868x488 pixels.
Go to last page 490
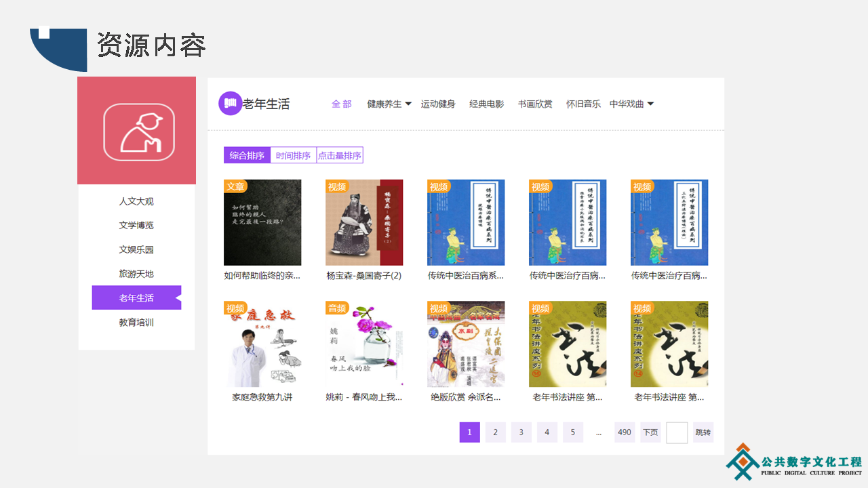coord(625,432)
